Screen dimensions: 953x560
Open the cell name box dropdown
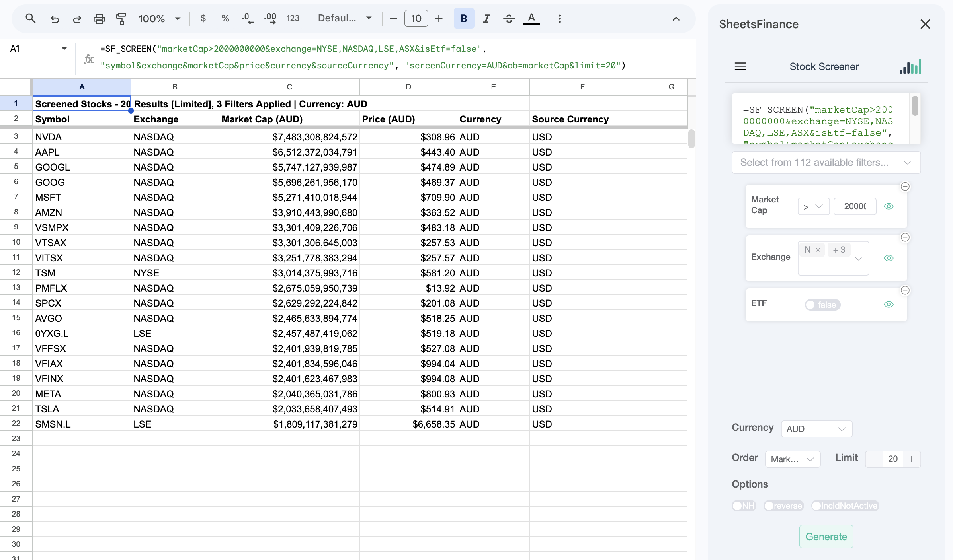(x=64, y=49)
